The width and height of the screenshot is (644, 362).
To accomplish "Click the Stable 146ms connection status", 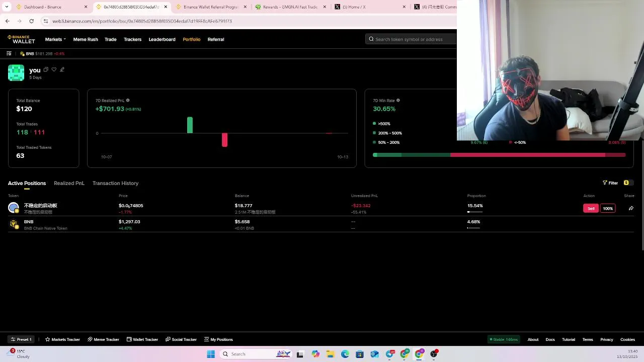I will pos(504,339).
